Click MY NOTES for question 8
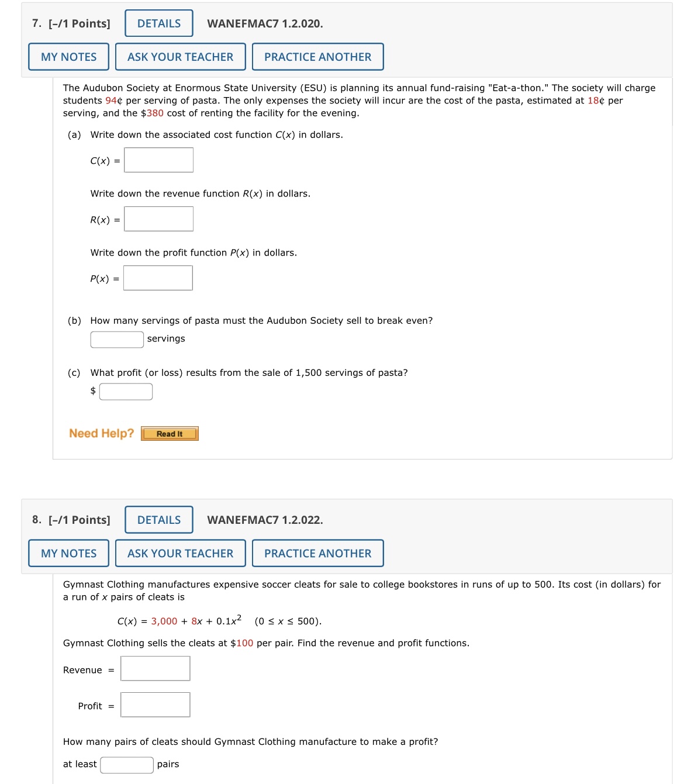This screenshot has width=684, height=784. click(68, 553)
